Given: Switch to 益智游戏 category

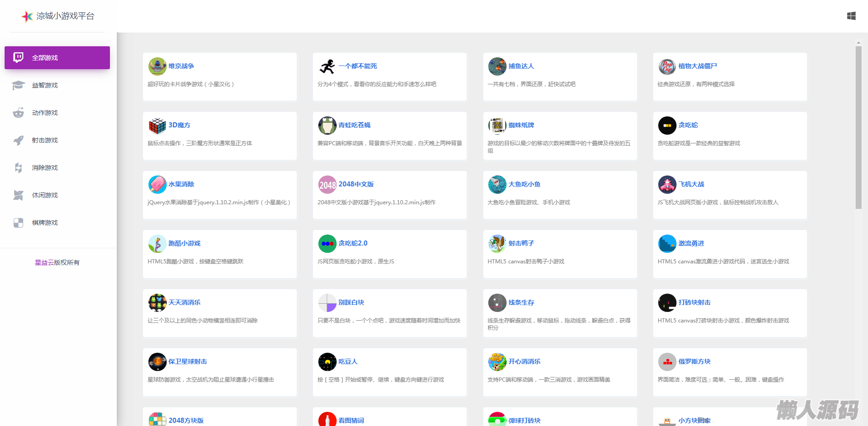Looking at the screenshot, I should (x=45, y=85).
